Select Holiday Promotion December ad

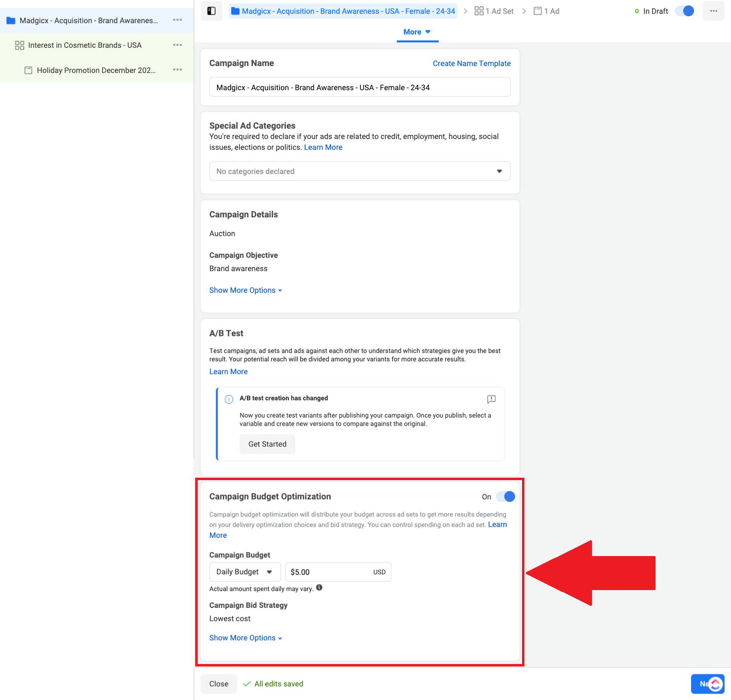pyautogui.click(x=96, y=70)
